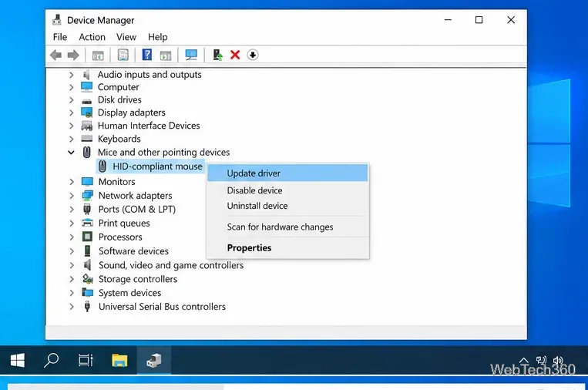Open the View menu
The width and height of the screenshot is (588, 390).
[x=126, y=37]
